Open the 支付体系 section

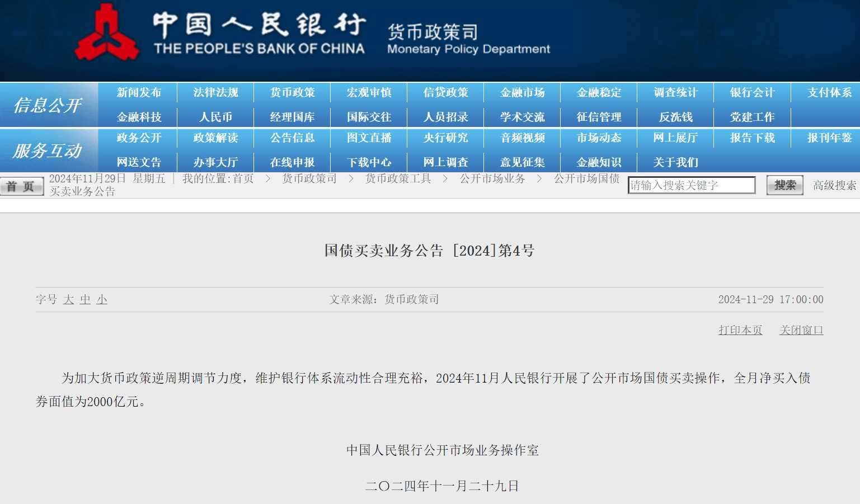pos(829,93)
